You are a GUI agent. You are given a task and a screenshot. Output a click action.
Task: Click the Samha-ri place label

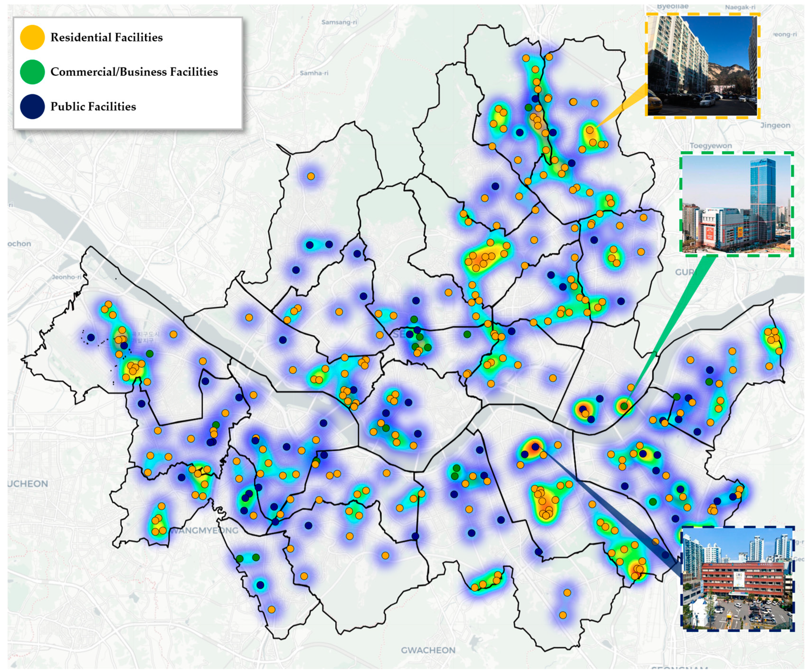point(314,73)
